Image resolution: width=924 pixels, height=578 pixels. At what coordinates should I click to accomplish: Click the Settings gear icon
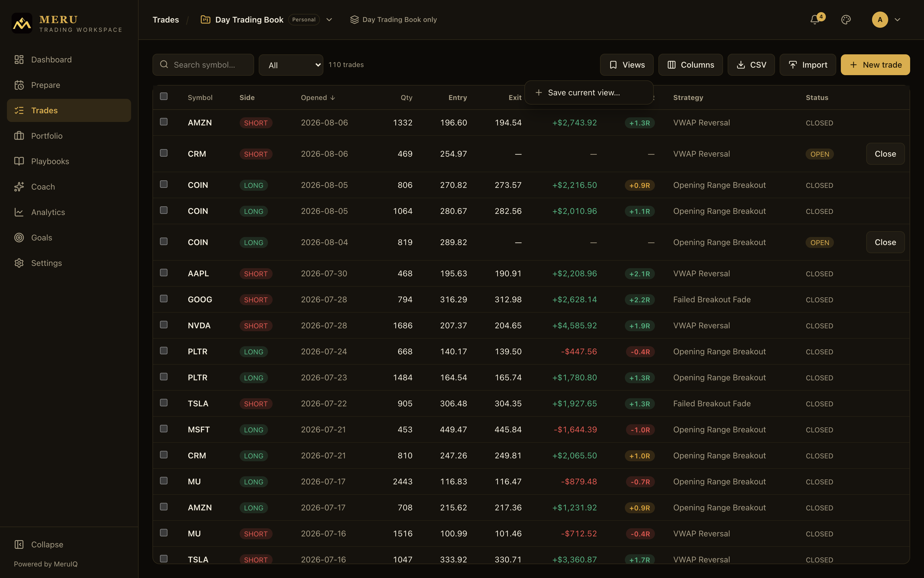(x=19, y=263)
